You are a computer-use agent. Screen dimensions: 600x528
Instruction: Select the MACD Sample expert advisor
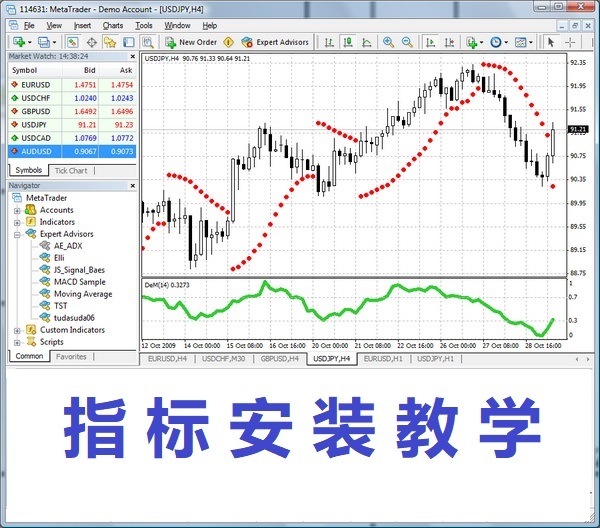[73, 282]
